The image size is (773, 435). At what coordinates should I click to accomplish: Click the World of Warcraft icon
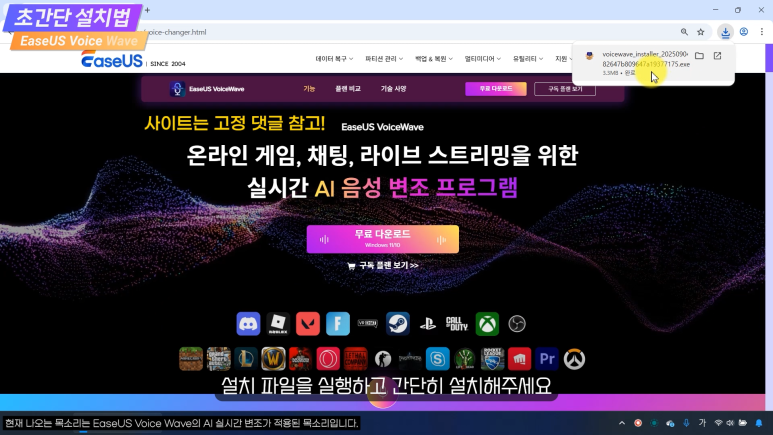click(273, 359)
